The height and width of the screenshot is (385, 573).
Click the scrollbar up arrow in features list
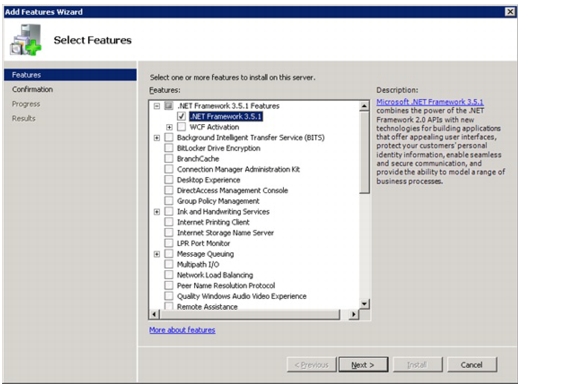(x=364, y=106)
